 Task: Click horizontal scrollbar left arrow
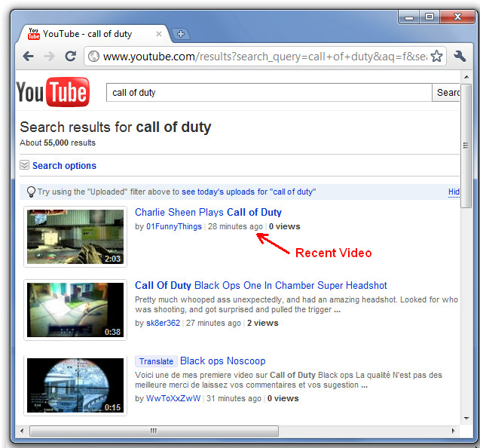pos(22,431)
